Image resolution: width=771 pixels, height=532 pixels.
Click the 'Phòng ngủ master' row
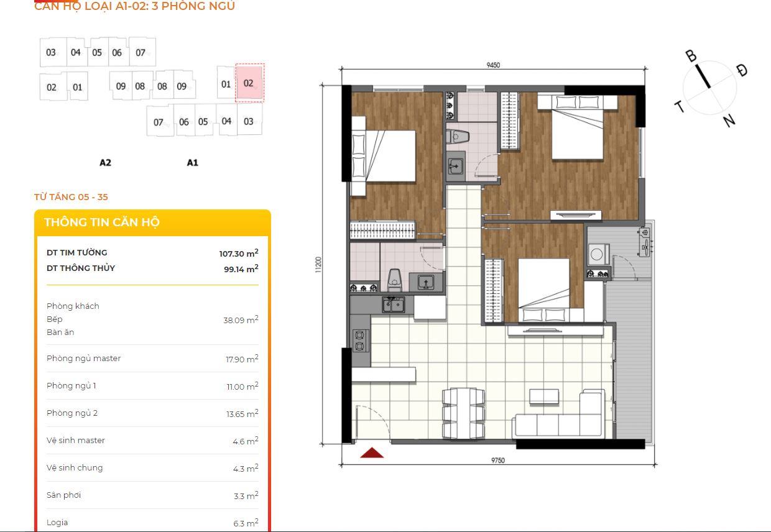152,359
